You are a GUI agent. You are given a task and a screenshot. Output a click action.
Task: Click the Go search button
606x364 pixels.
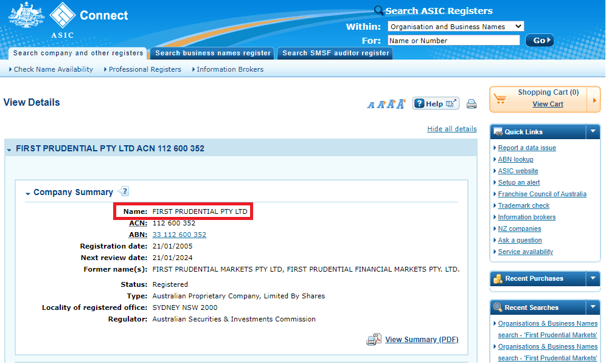coord(540,40)
